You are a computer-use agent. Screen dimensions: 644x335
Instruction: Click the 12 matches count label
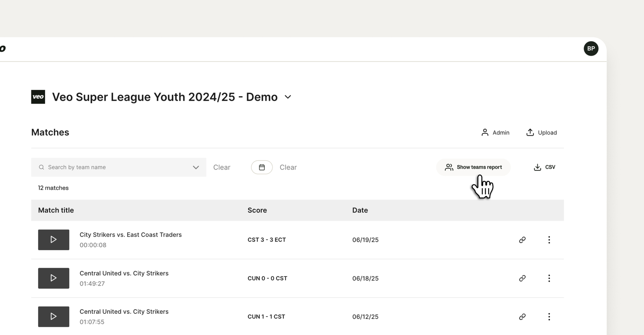tap(53, 188)
